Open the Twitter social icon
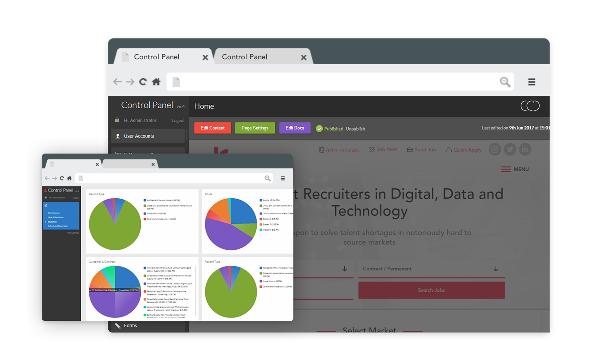Screen dimensions: 604x364 pyautogui.click(x=510, y=150)
